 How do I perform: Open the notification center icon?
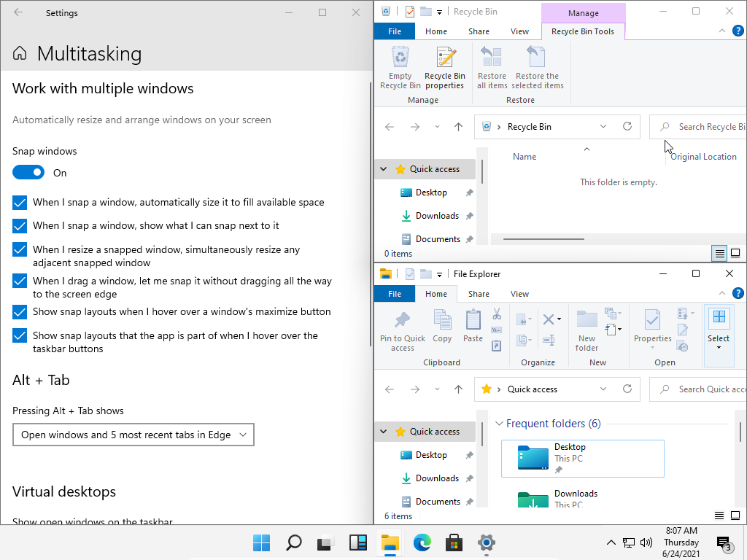point(724,542)
